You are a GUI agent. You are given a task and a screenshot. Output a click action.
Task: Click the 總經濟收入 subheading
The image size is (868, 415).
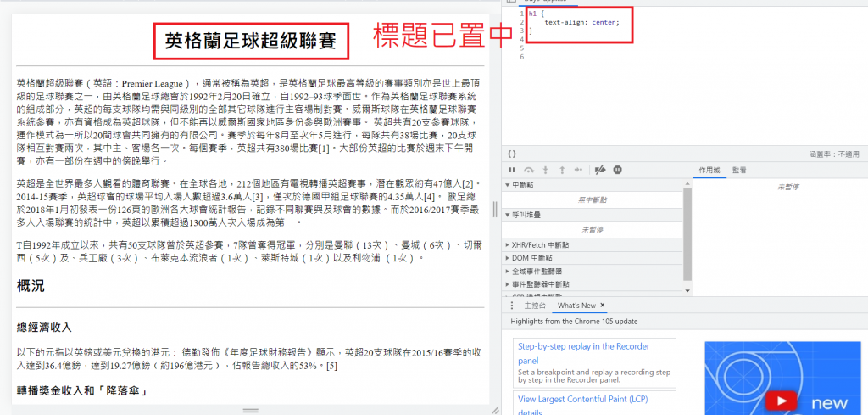click(44, 328)
